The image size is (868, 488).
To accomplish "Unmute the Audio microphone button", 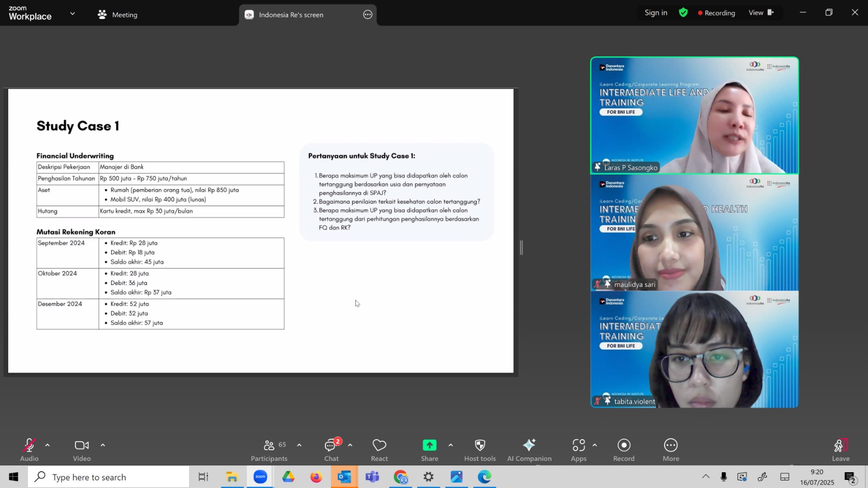I will click(x=29, y=450).
